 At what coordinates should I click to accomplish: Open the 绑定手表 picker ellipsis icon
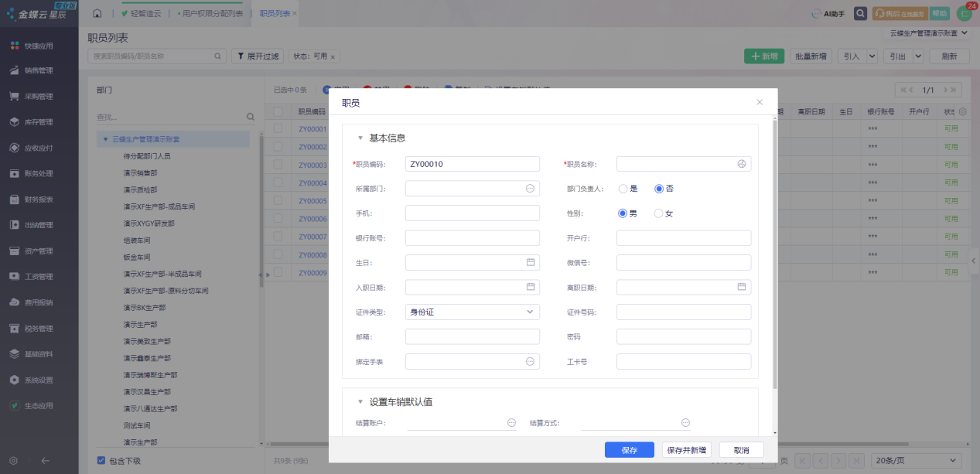click(531, 362)
